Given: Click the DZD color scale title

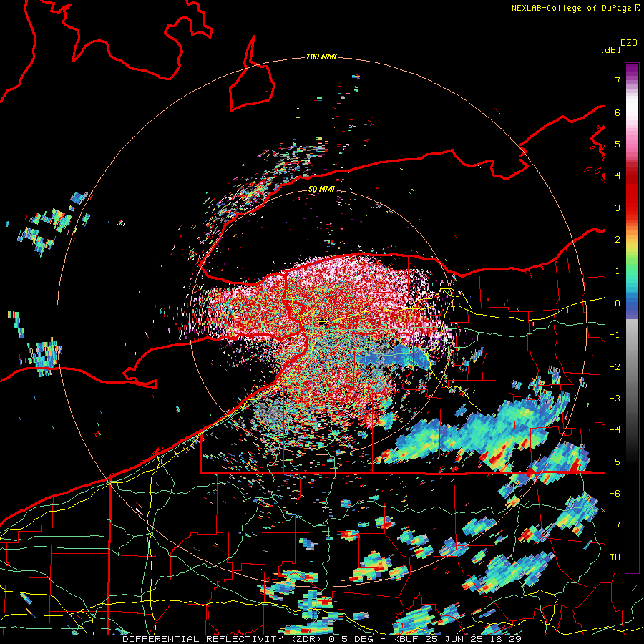Looking at the screenshot, I should click(629, 42).
